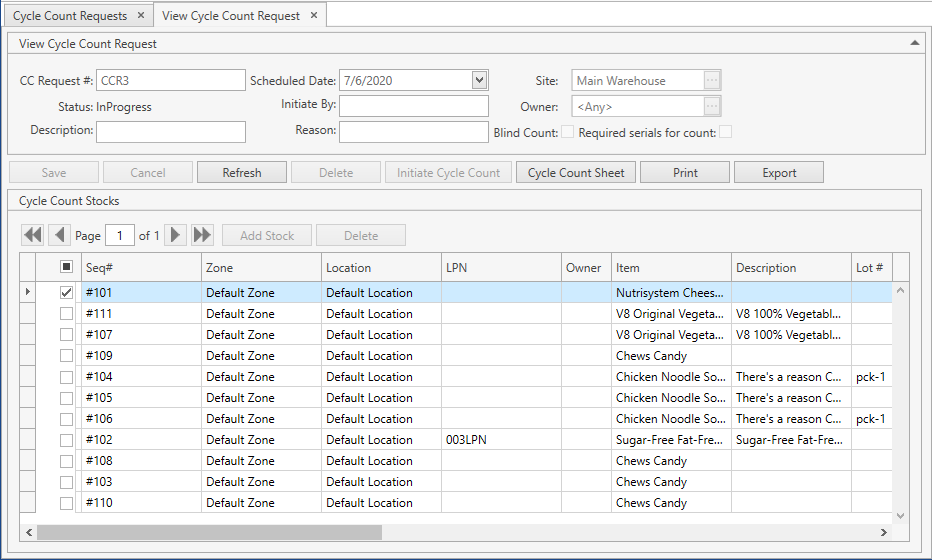Image resolution: width=932 pixels, height=560 pixels.
Task: Go to first page of stocks
Action: click(x=33, y=235)
